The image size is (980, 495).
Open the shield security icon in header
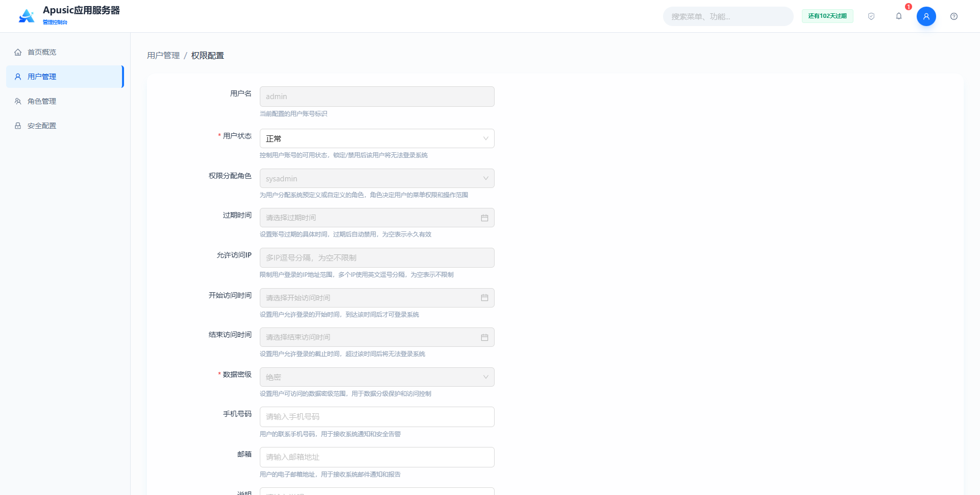(871, 16)
